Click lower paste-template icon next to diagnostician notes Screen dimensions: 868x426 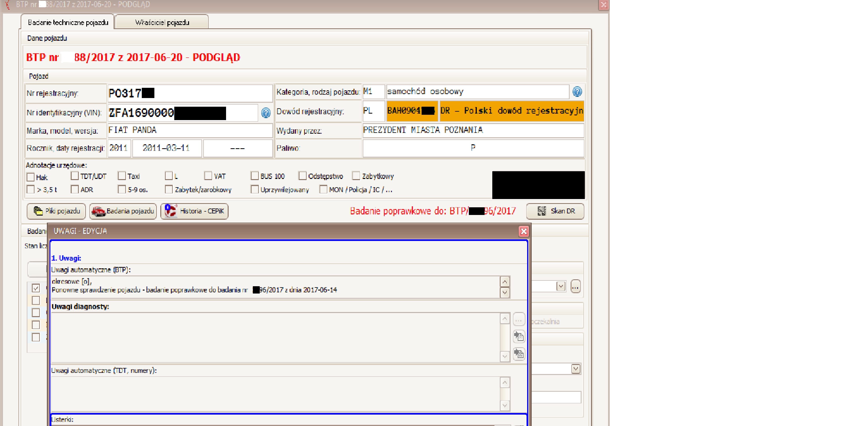519,354
